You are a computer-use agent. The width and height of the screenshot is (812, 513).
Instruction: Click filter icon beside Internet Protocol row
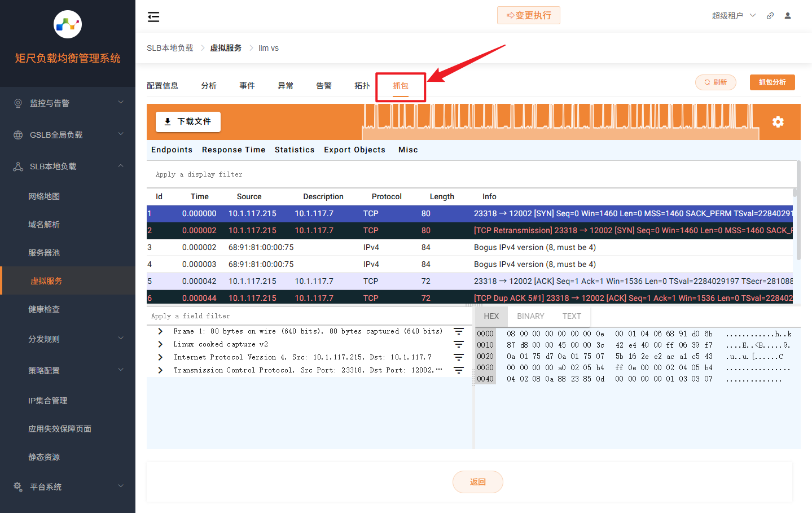click(459, 357)
